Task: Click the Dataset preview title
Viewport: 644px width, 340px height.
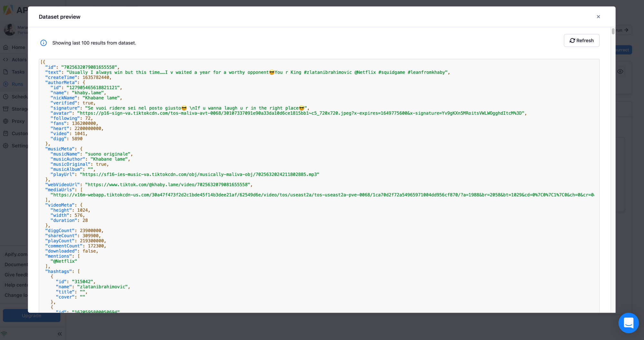Action: (x=60, y=17)
